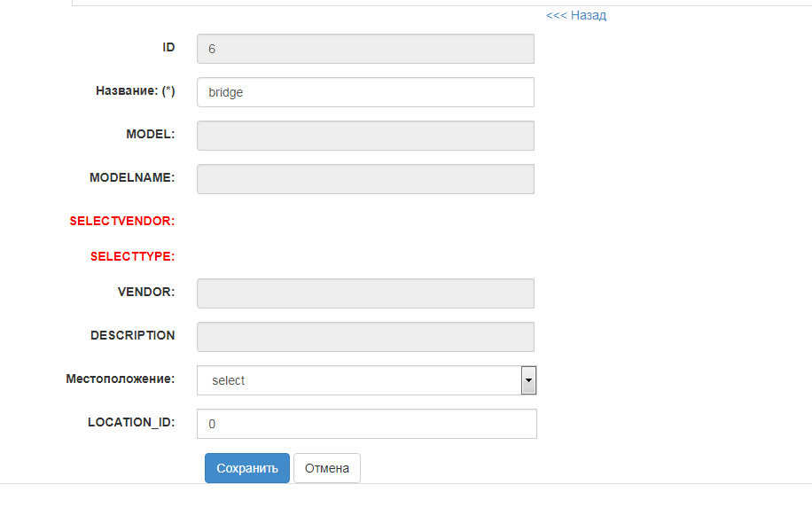The image size is (812, 508).
Task: Click the 'Название: (*)' field label
Action: 135,90
